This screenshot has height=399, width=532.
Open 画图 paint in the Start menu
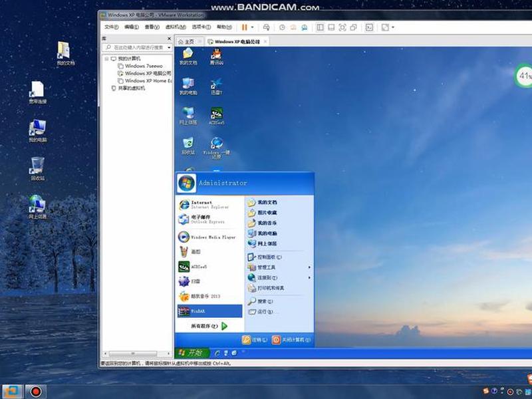pyautogui.click(x=209, y=252)
